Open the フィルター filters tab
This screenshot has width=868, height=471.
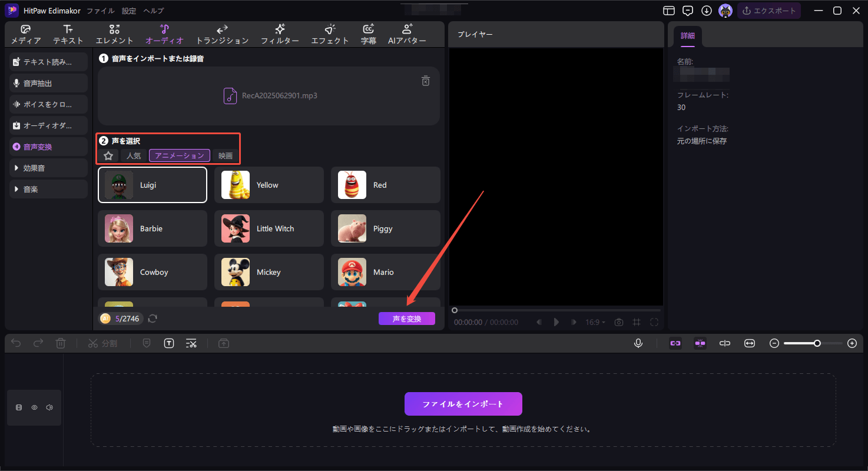pyautogui.click(x=280, y=35)
